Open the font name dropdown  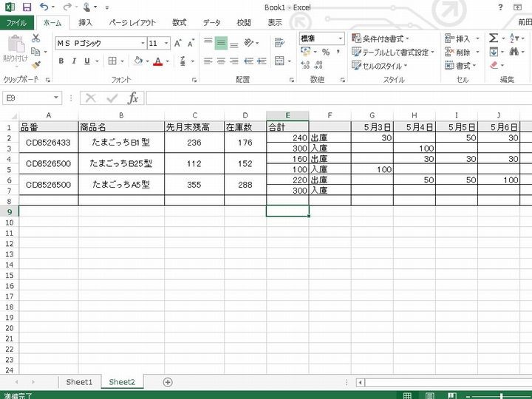point(142,44)
